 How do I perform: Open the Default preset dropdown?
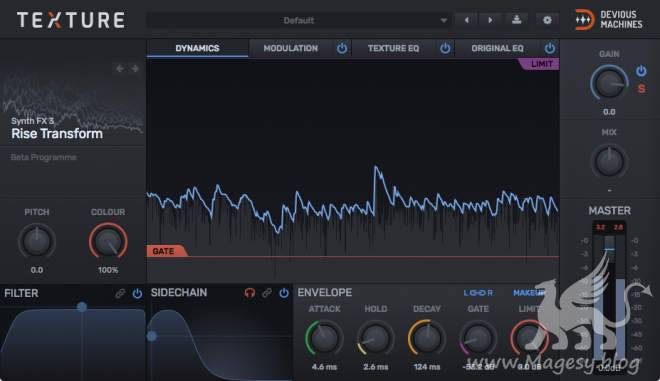(298, 20)
